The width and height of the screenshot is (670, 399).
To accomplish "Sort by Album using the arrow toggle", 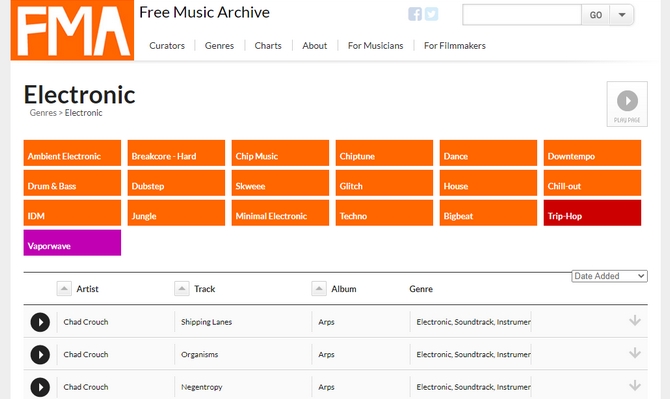I will tap(319, 289).
